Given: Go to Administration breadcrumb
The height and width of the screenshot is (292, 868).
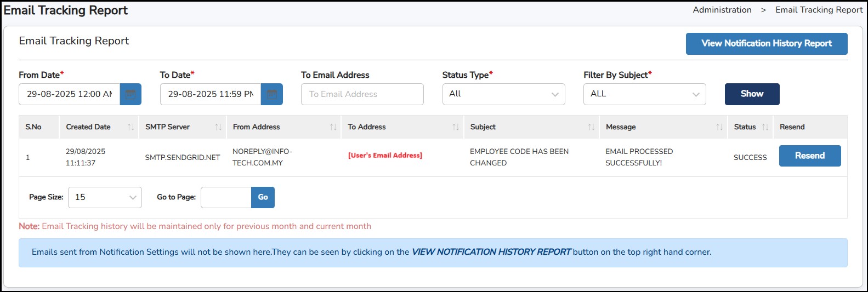Looking at the screenshot, I should pos(722,10).
